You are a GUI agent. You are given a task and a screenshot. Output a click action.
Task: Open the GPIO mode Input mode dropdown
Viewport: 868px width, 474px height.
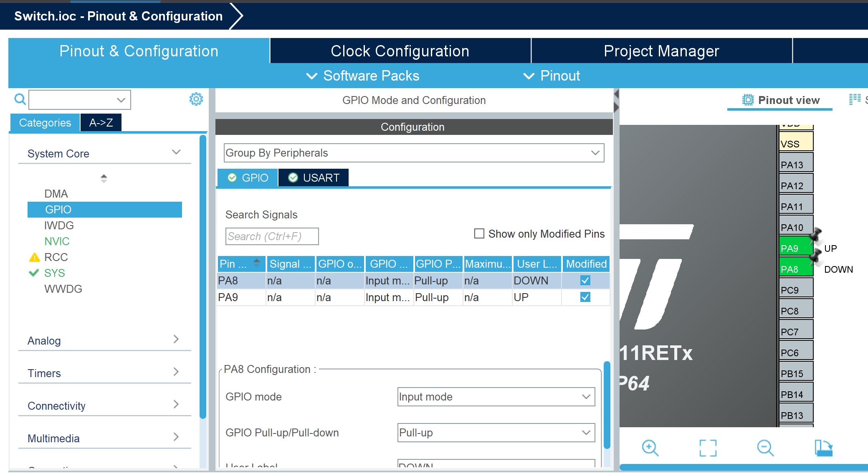[496, 397]
